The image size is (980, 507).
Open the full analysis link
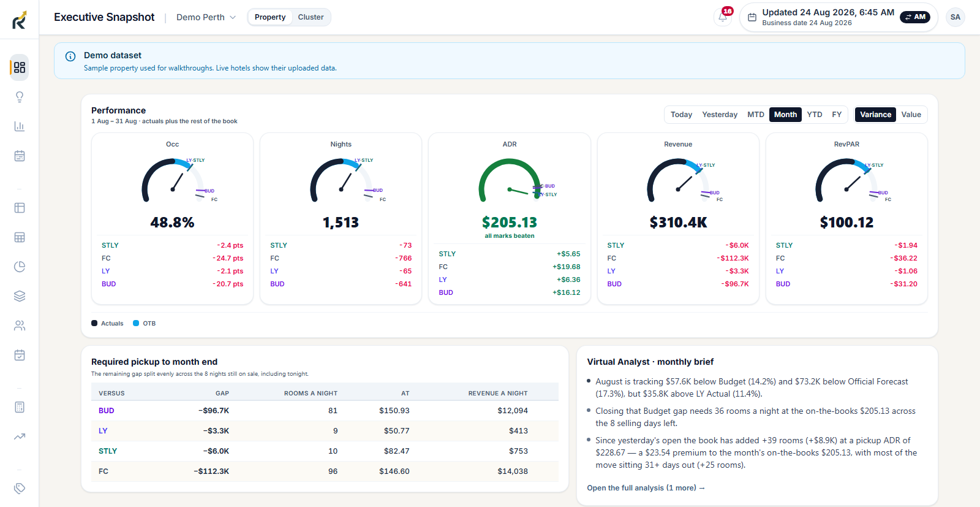(x=646, y=488)
